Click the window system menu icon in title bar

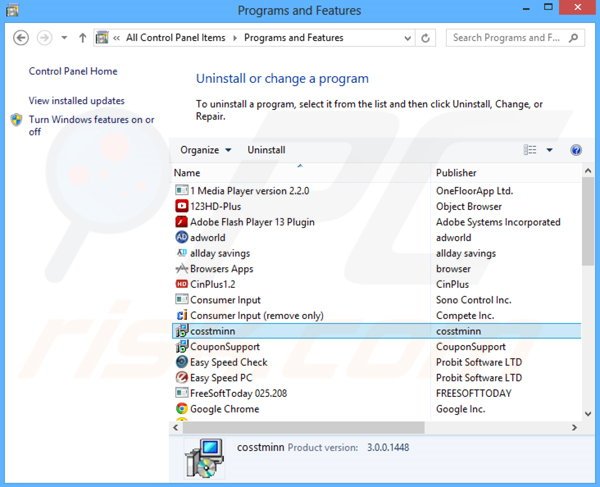(12, 9)
